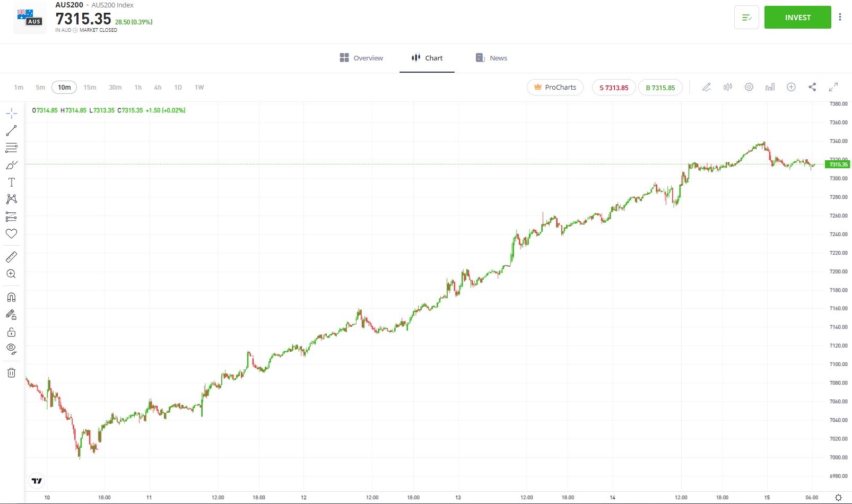This screenshot has width=852, height=504.
Task: Select the Chart tab
Action: [427, 58]
